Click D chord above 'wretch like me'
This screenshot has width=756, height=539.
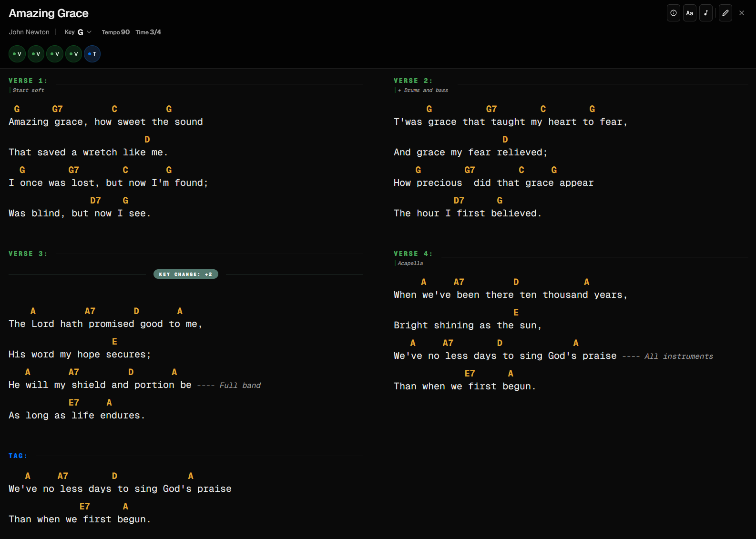tap(147, 140)
